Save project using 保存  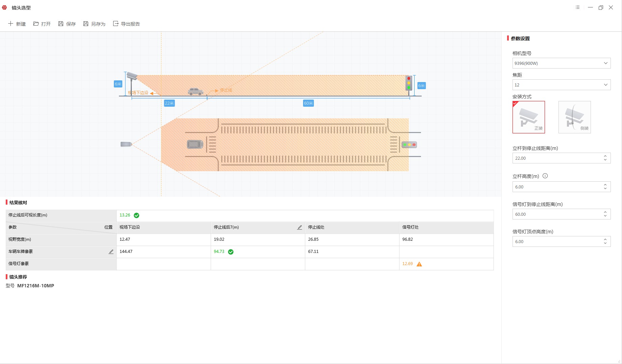pos(67,24)
